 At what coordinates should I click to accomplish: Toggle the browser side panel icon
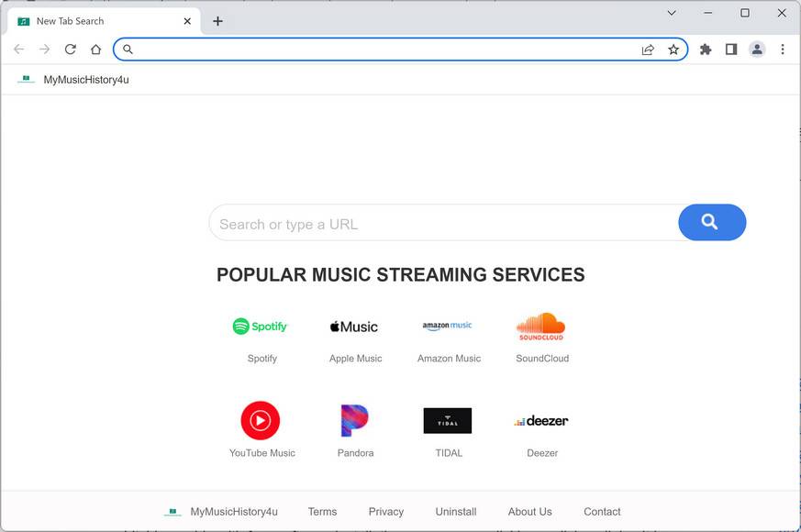(x=731, y=49)
